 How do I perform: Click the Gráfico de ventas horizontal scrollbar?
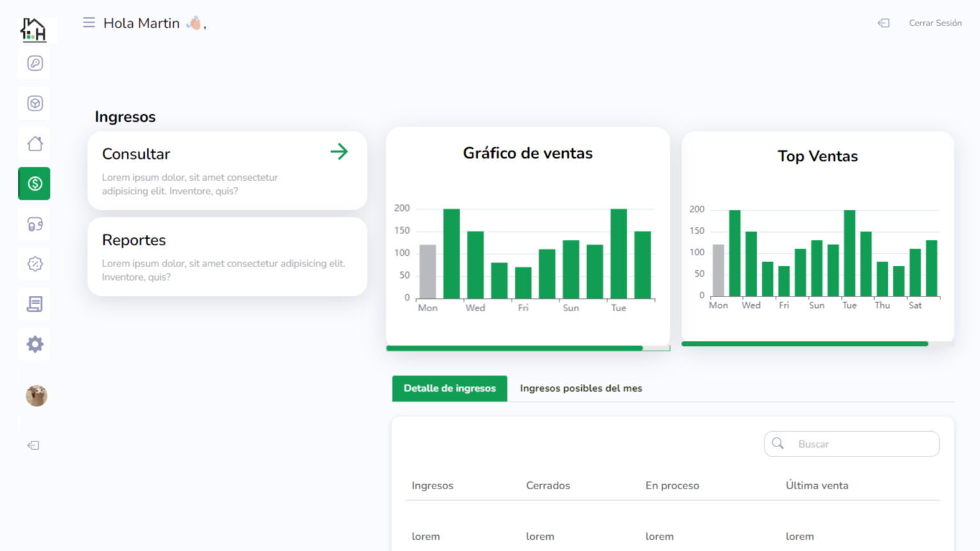pyautogui.click(x=514, y=348)
